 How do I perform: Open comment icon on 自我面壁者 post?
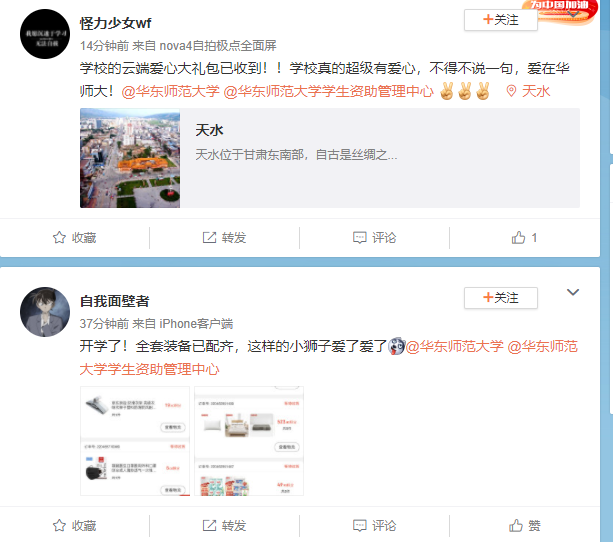click(359, 525)
